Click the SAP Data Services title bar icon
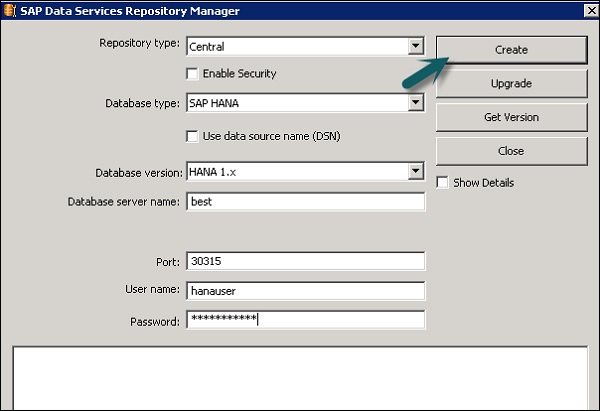The width and height of the screenshot is (600, 411). point(10,10)
